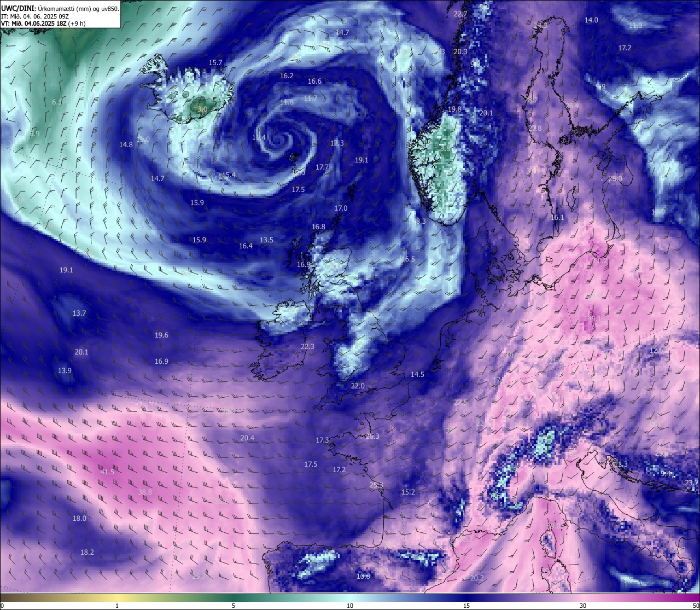This screenshot has width=700, height=610.
Task: Click the 16.1 value label
Action: coord(557,218)
